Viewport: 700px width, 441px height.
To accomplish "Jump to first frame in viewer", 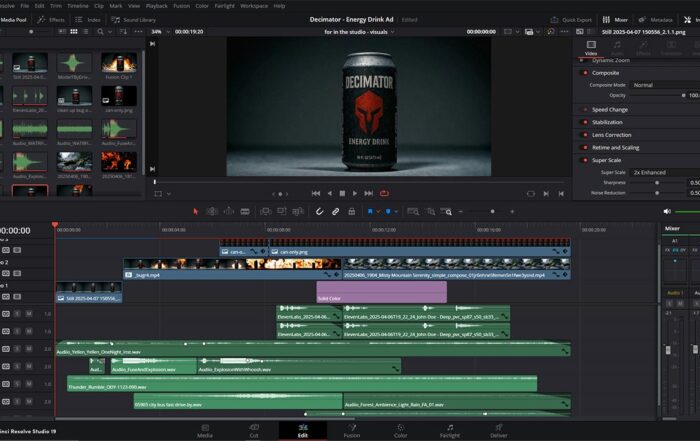I will [x=316, y=193].
